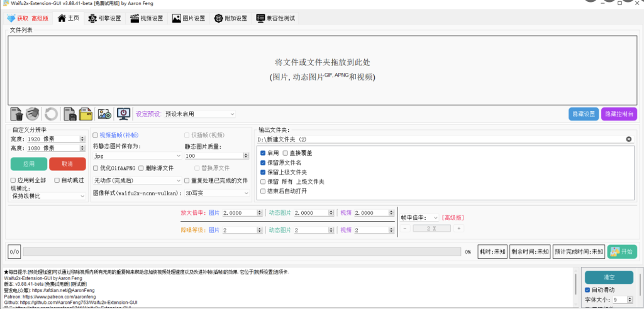Toggle the 优化Gif&APNG checkbox
This screenshot has width=644, height=309.
coord(96,168)
